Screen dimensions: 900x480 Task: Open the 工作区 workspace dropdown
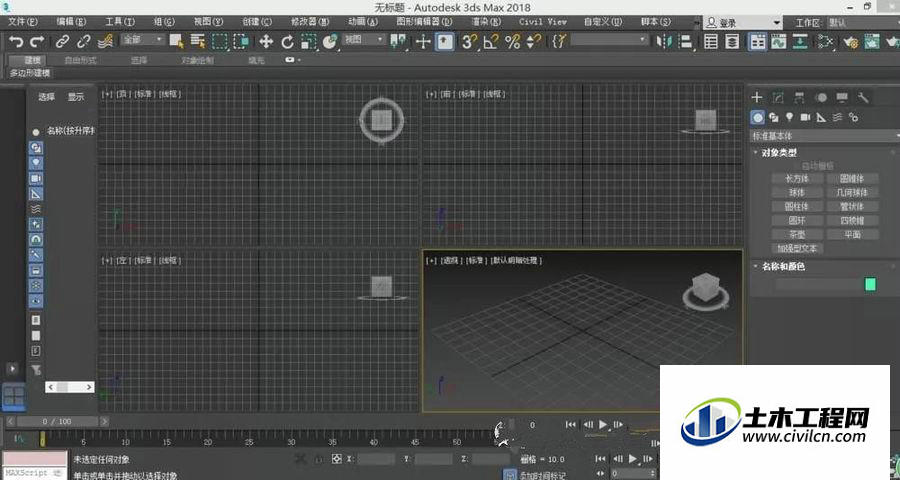863,23
